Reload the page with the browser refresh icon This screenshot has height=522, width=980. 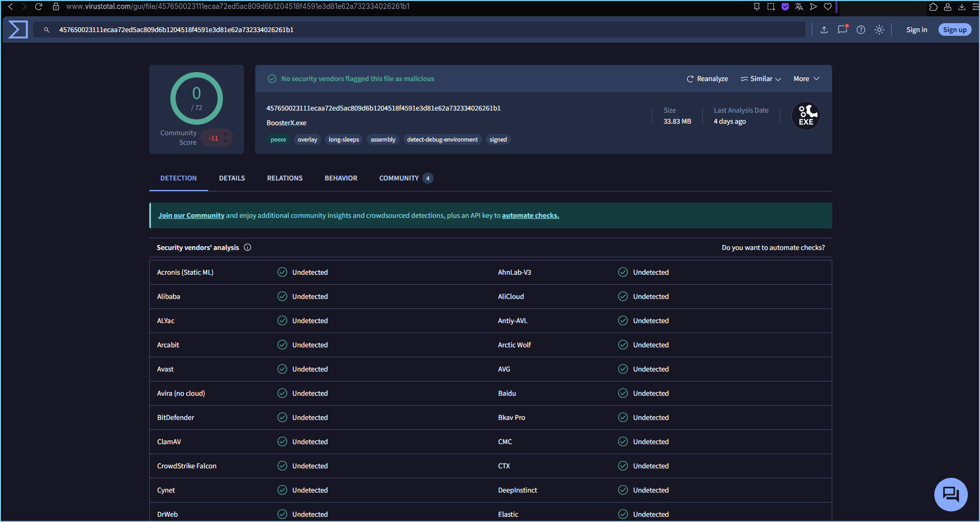[38, 7]
